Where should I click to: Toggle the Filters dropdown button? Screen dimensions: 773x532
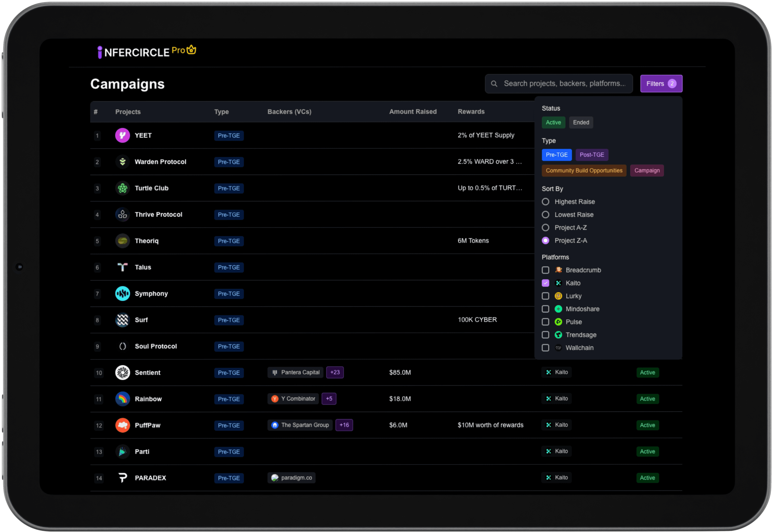pyautogui.click(x=661, y=84)
